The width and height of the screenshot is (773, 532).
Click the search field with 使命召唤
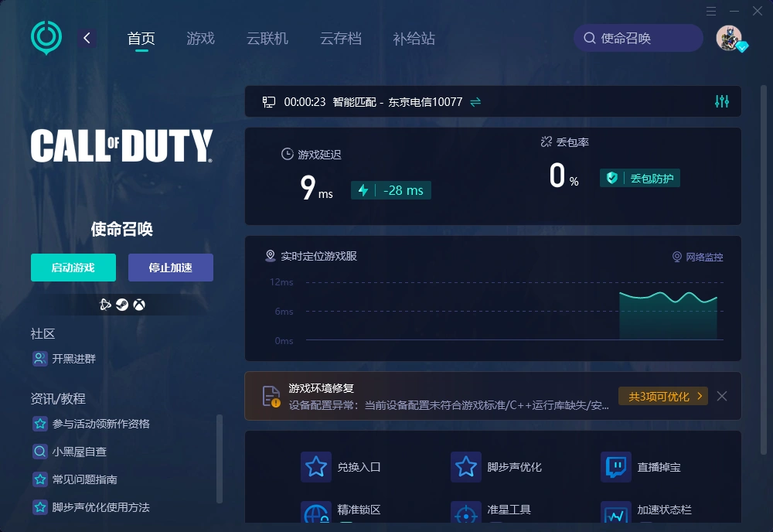tap(638, 38)
